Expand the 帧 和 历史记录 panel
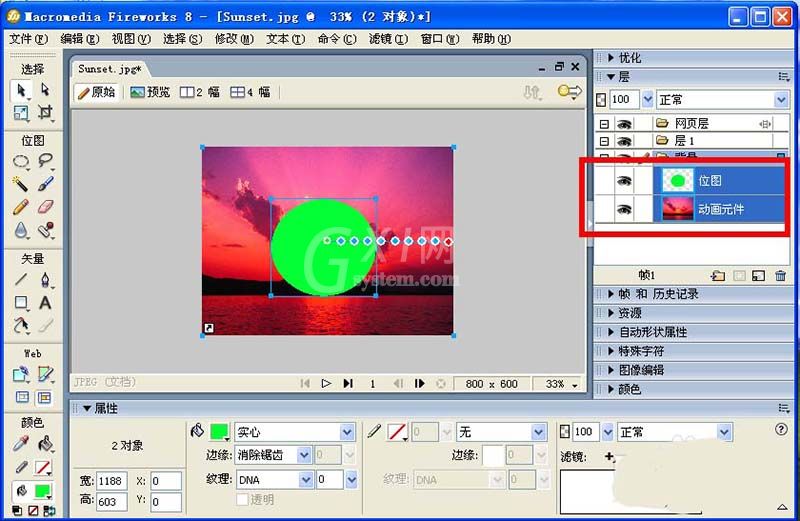This screenshot has height=521, width=800. [611, 294]
